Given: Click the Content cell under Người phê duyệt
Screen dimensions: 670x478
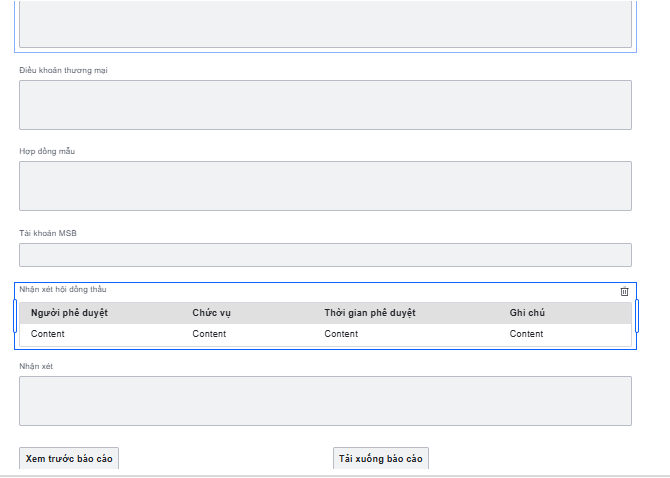Looking at the screenshot, I should [47, 334].
